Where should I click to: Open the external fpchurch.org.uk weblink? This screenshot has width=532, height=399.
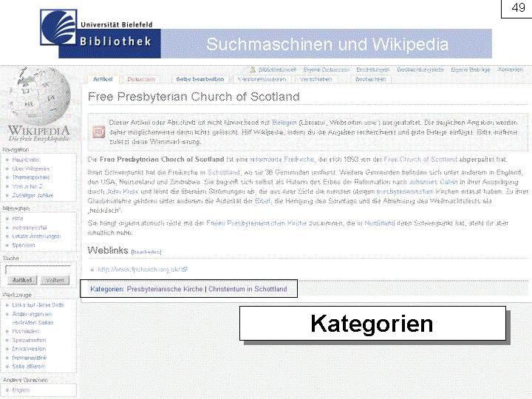click(x=143, y=270)
